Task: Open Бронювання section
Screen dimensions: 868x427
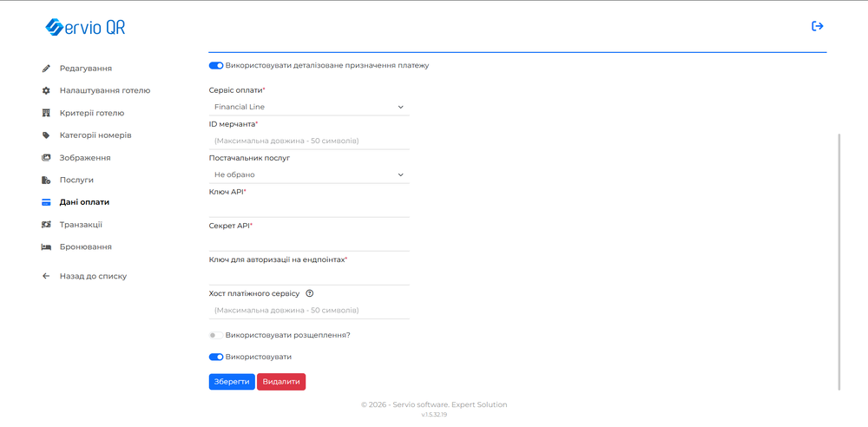Action: [x=85, y=247]
